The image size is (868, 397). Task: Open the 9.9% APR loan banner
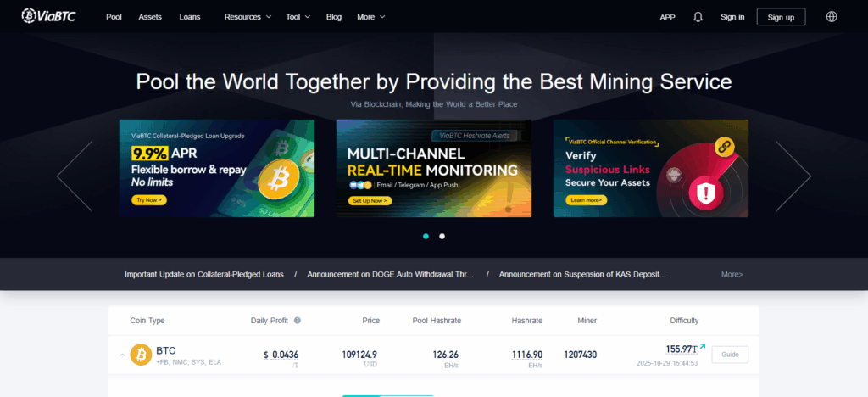[x=217, y=168]
